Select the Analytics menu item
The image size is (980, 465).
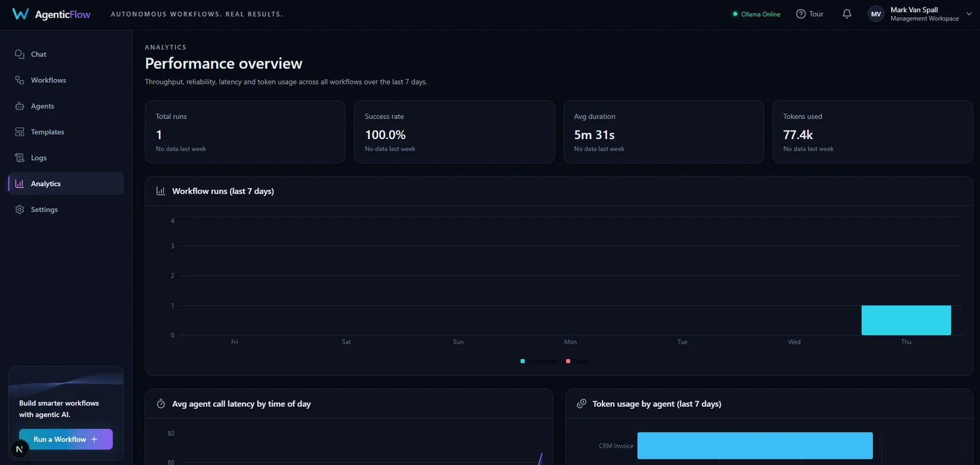point(66,184)
